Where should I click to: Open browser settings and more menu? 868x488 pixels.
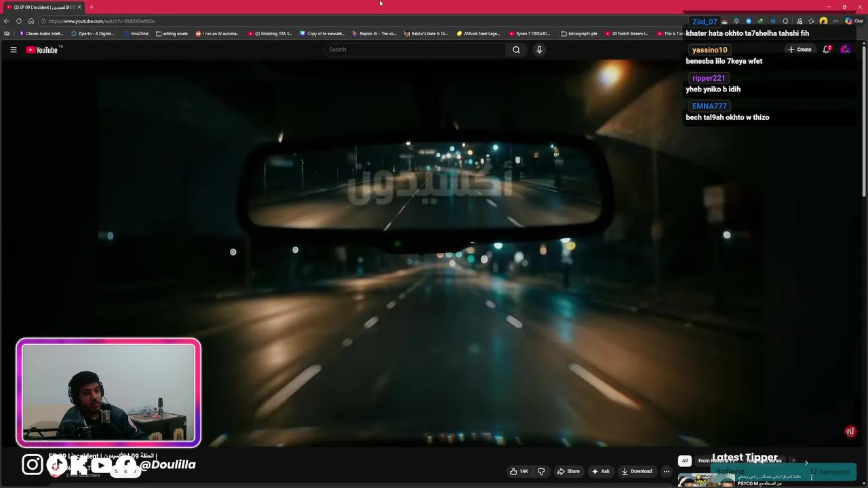835,21
